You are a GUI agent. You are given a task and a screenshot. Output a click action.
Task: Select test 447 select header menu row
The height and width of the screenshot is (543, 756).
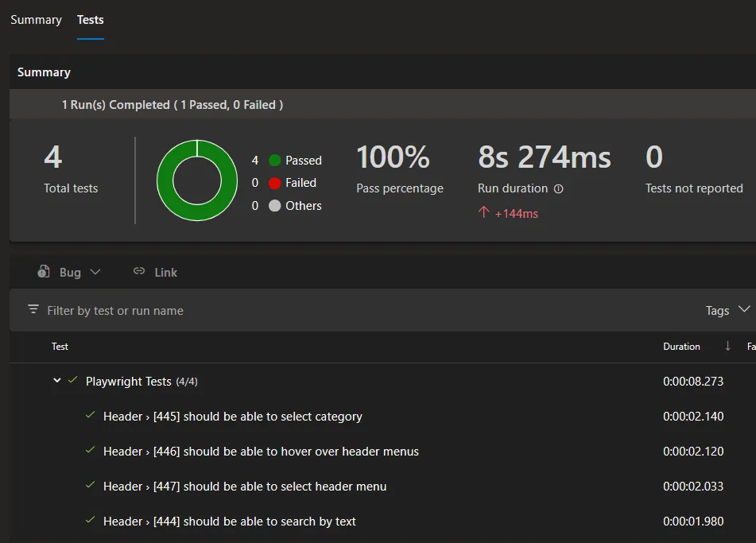pyautogui.click(x=245, y=486)
